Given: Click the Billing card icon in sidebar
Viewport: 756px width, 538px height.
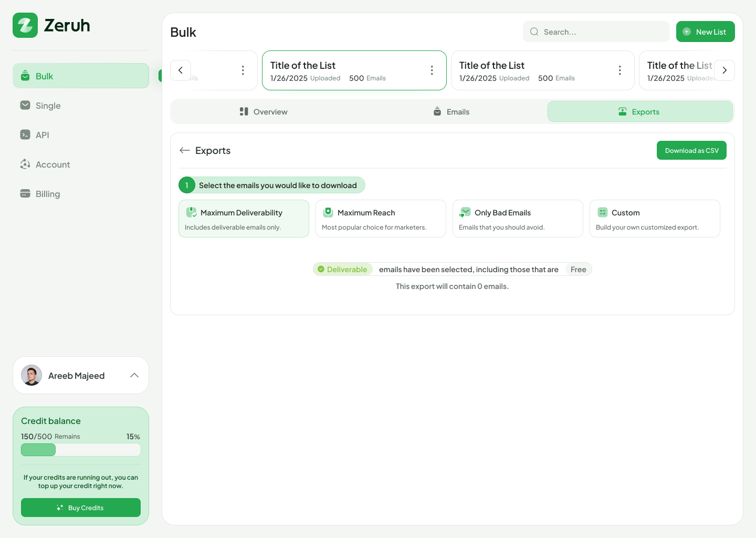Looking at the screenshot, I should (25, 193).
